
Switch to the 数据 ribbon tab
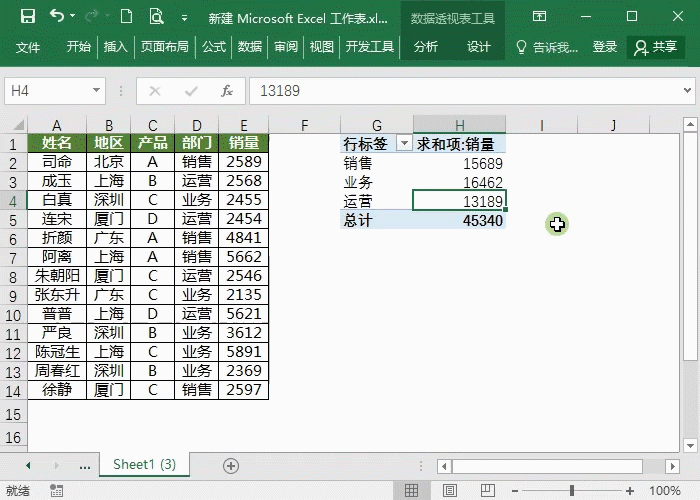pos(250,46)
